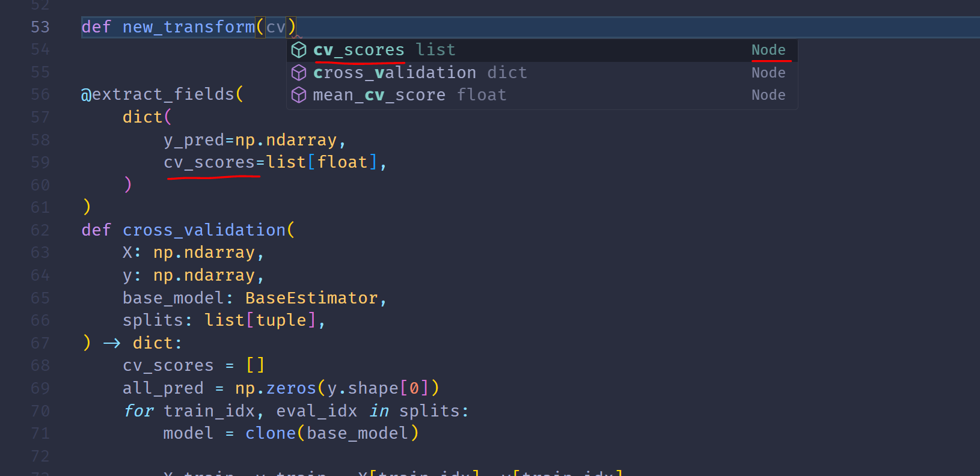The width and height of the screenshot is (980, 476).
Task: Click the underlined cv_scores keyword argument
Action: pyautogui.click(x=209, y=162)
